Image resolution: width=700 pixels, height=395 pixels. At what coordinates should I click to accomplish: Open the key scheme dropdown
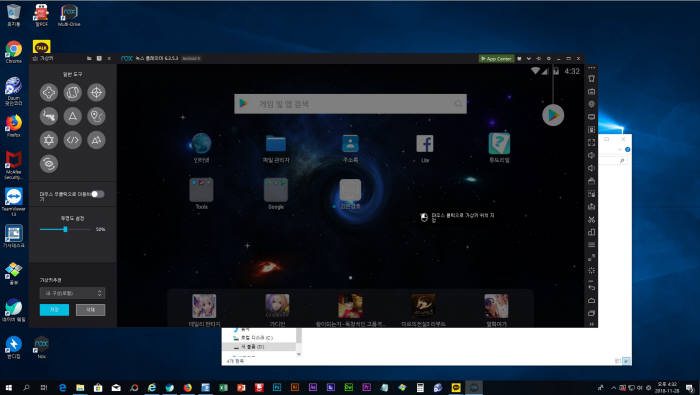pos(72,293)
